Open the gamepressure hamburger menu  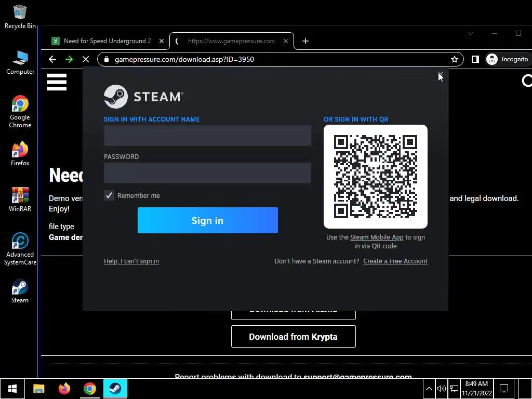(x=57, y=82)
